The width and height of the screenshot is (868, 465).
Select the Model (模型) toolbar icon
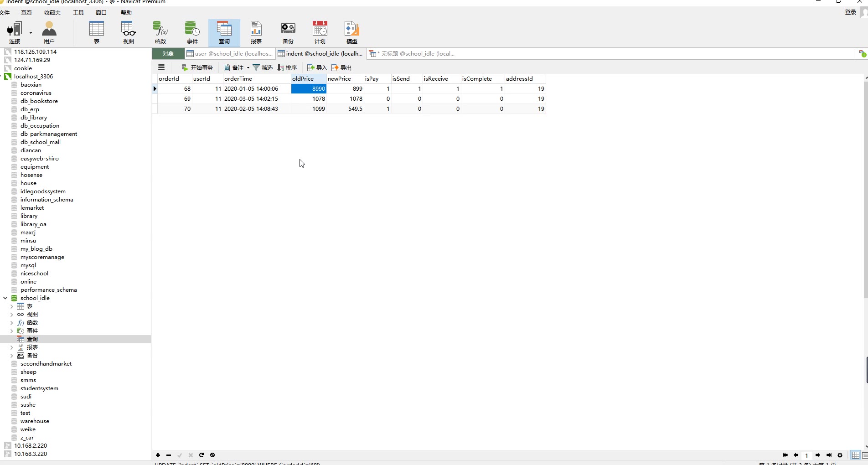click(352, 32)
